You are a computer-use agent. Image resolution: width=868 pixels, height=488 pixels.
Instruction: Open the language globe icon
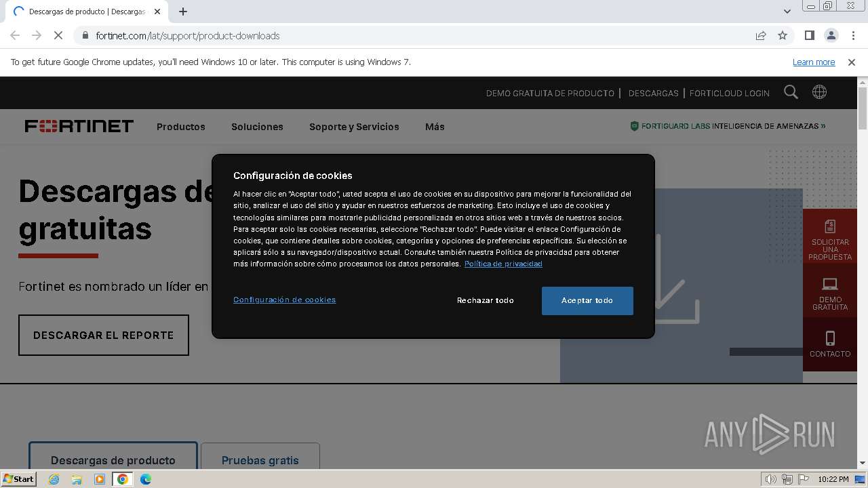819,92
